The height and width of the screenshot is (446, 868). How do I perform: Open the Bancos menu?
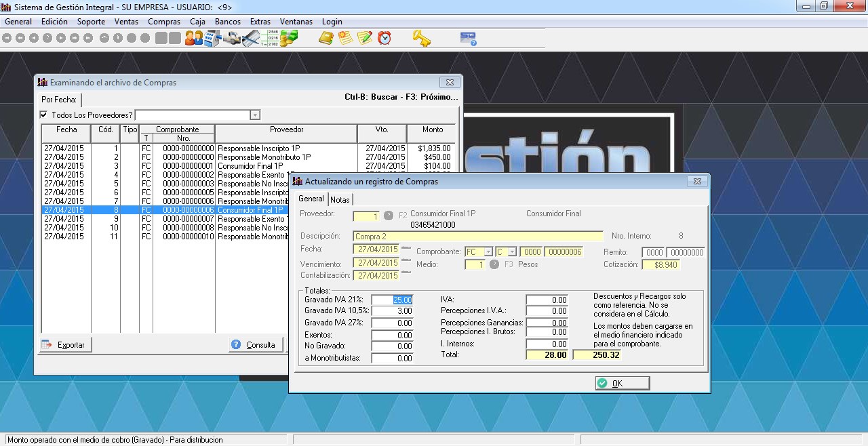[227, 22]
